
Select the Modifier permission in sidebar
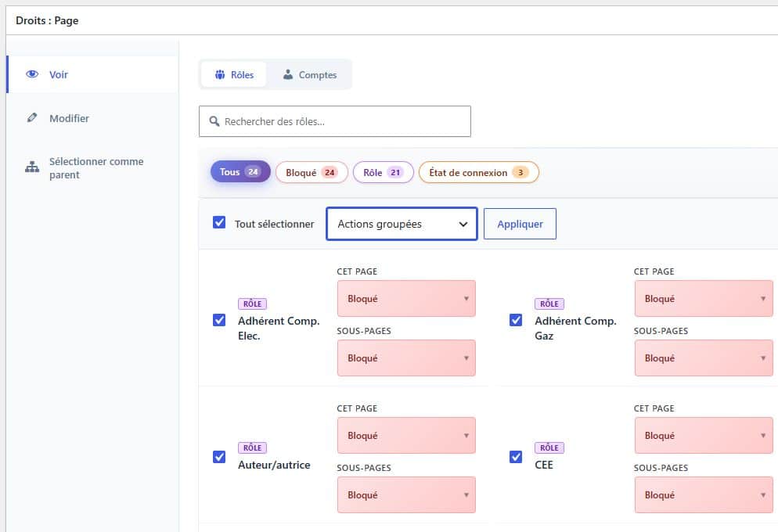(92, 118)
